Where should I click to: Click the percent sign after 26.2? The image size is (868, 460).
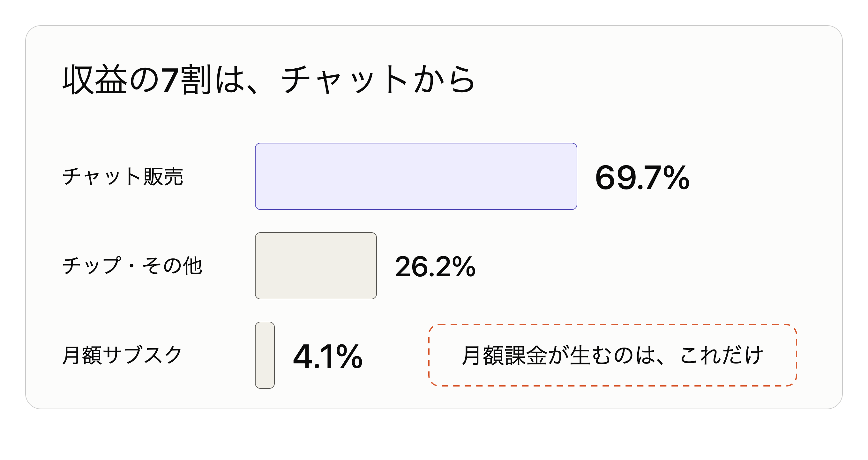click(x=463, y=266)
